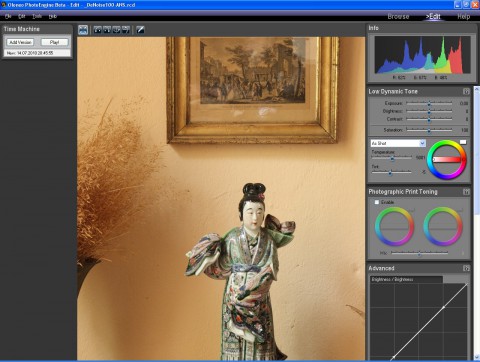Screen dimensions: 480x362
Task: Click the scroll-up arrow of right panel scrollbar
Action: [476, 88]
